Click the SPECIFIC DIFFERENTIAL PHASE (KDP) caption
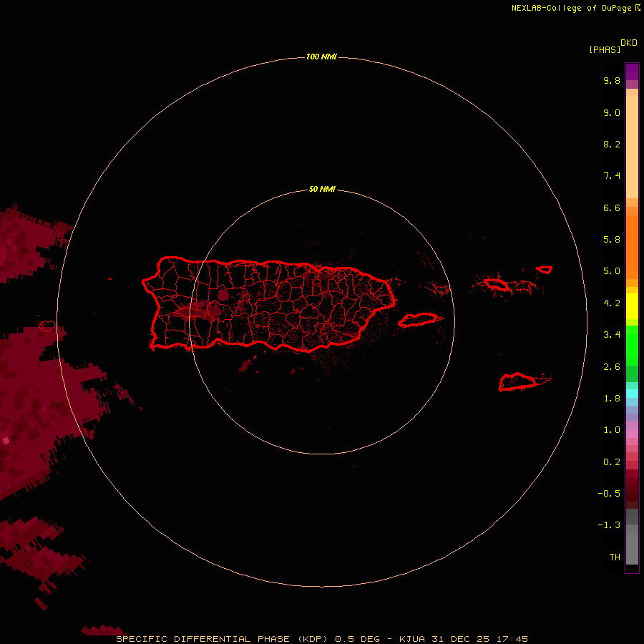 [222, 639]
